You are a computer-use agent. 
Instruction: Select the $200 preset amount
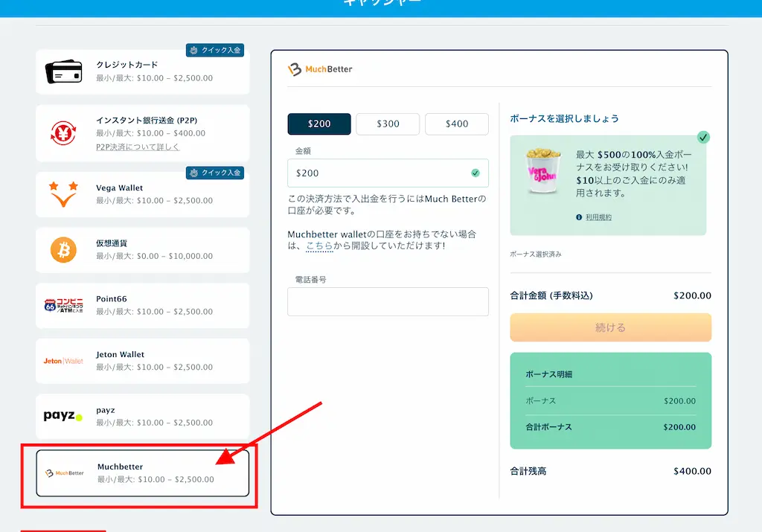tap(319, 124)
